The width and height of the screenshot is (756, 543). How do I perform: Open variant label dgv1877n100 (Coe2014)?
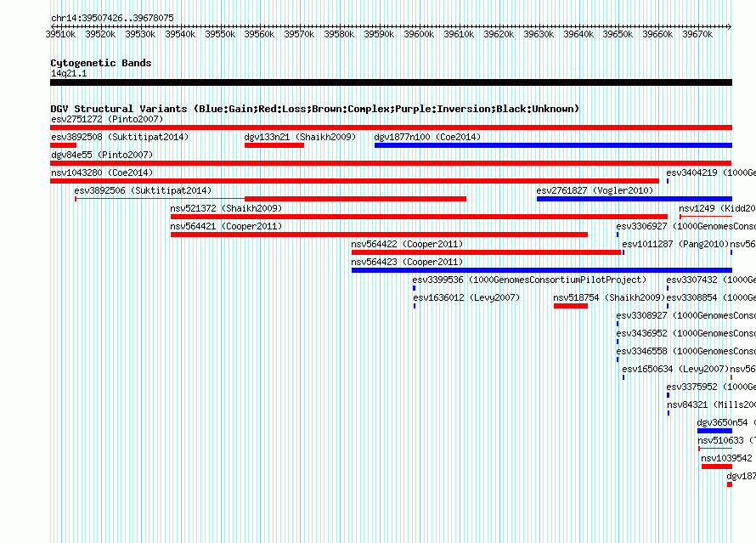click(x=427, y=137)
